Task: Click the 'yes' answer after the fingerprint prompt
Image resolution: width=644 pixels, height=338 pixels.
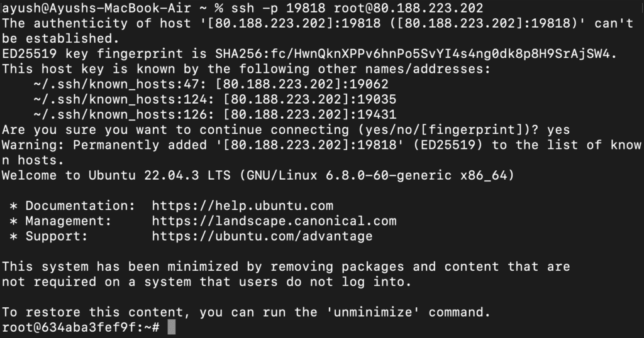Action: [x=558, y=130]
